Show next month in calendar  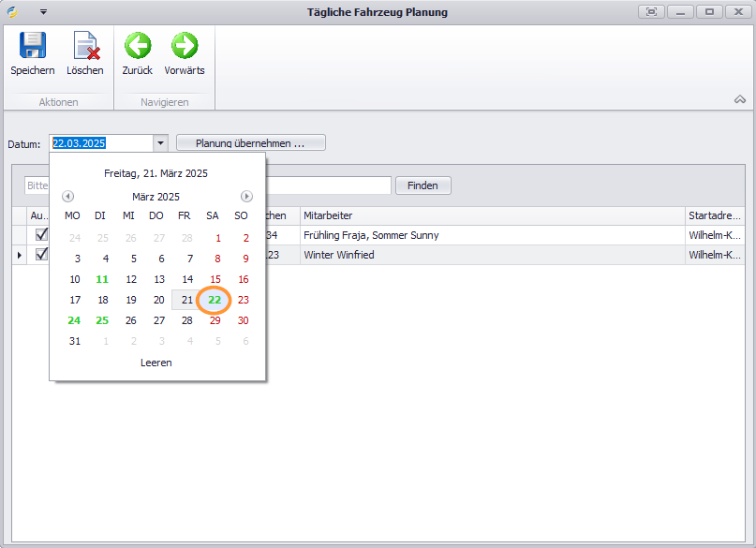(x=246, y=197)
